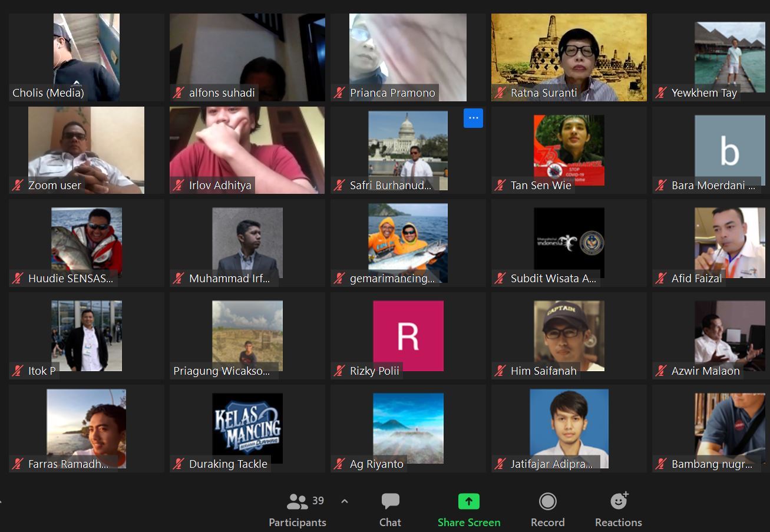Click muted mic icon next to Afid Faizal
The width and height of the screenshot is (770, 532).
661,278
